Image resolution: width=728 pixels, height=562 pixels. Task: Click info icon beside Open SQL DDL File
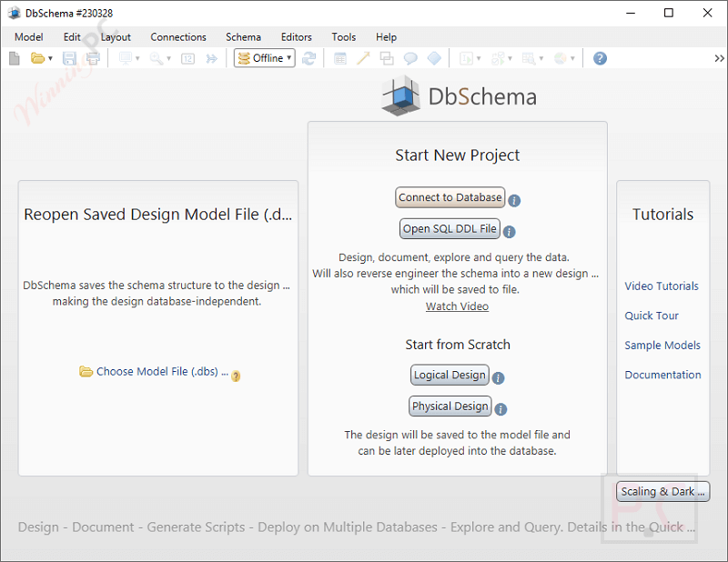(510, 232)
